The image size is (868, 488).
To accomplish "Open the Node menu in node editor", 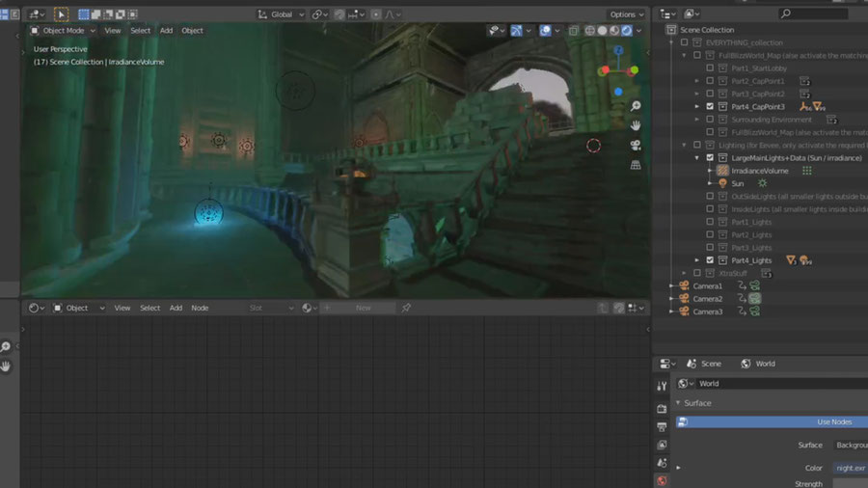I will 200,308.
